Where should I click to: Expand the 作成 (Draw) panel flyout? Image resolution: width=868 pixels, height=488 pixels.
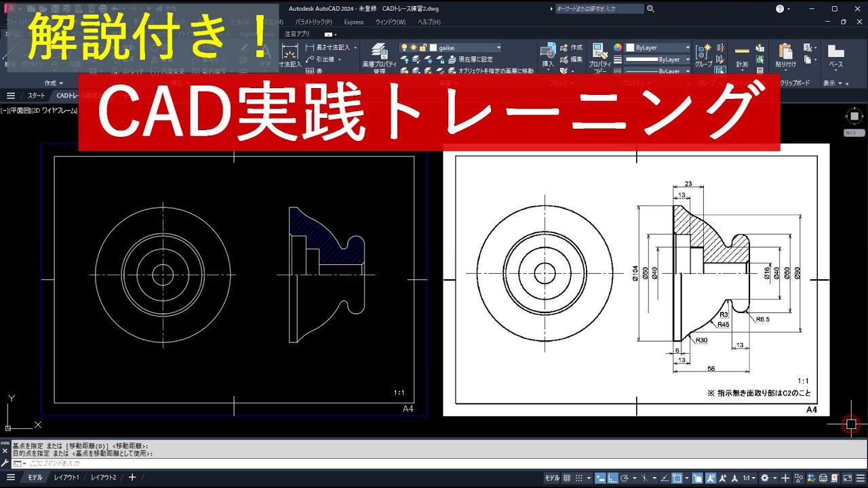(x=54, y=83)
